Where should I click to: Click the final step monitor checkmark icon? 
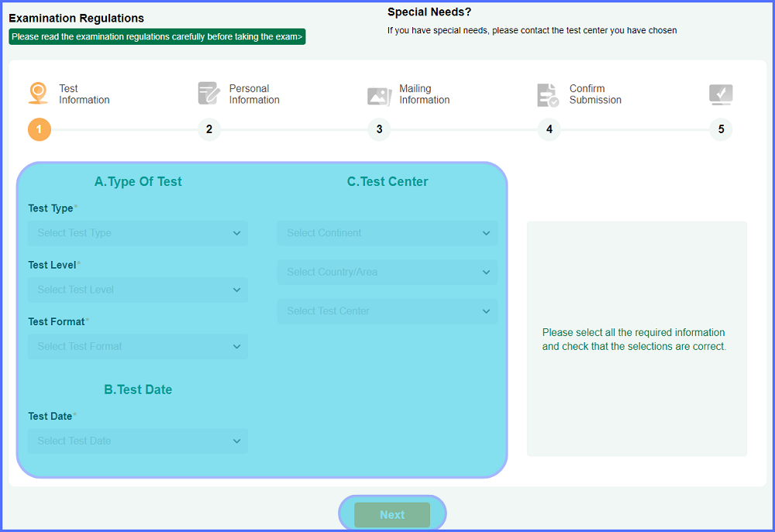(721, 94)
